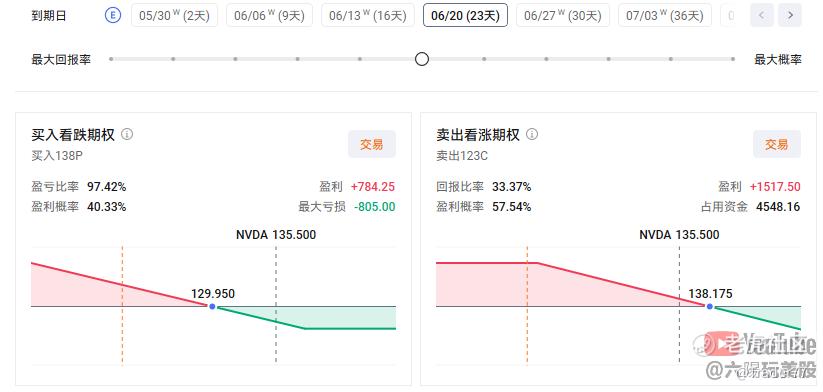Open info icon beside 买入看跌期权
This screenshot has height=392, width=823.
[127, 134]
